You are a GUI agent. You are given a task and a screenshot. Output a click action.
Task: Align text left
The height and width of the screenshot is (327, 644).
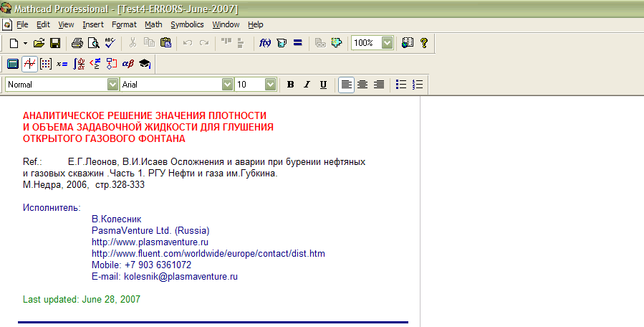[346, 85]
